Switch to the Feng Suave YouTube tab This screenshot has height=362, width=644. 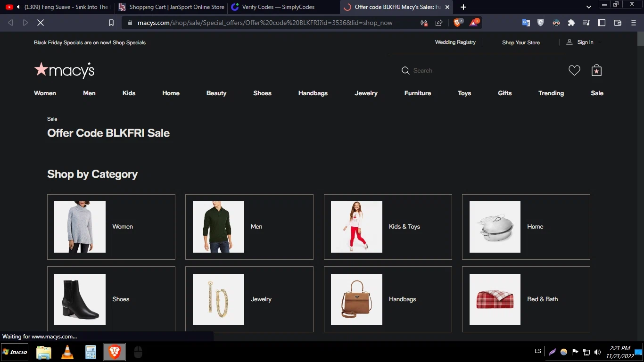[x=57, y=7]
